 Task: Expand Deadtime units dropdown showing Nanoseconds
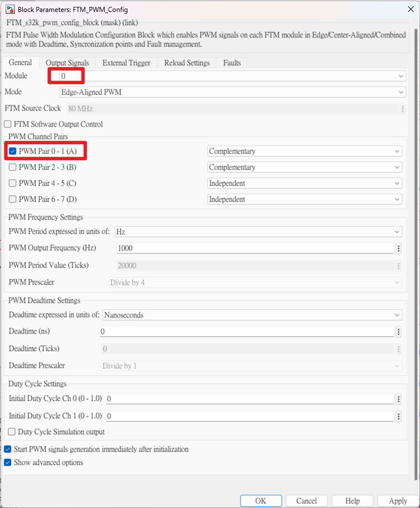[x=397, y=315]
